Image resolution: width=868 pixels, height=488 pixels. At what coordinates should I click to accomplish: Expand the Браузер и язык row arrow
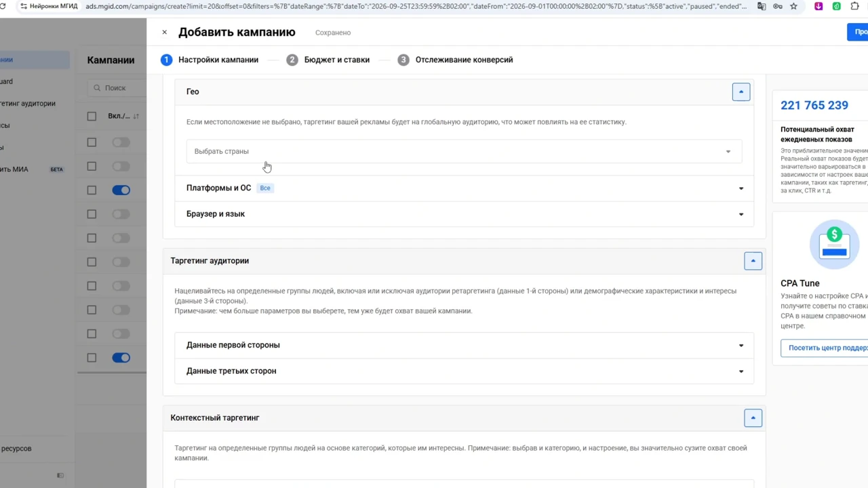click(x=741, y=214)
